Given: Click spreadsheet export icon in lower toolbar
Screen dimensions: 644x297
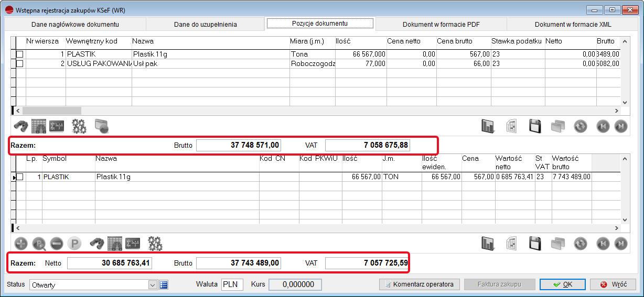Looking at the screenshot, I should (x=512, y=244).
